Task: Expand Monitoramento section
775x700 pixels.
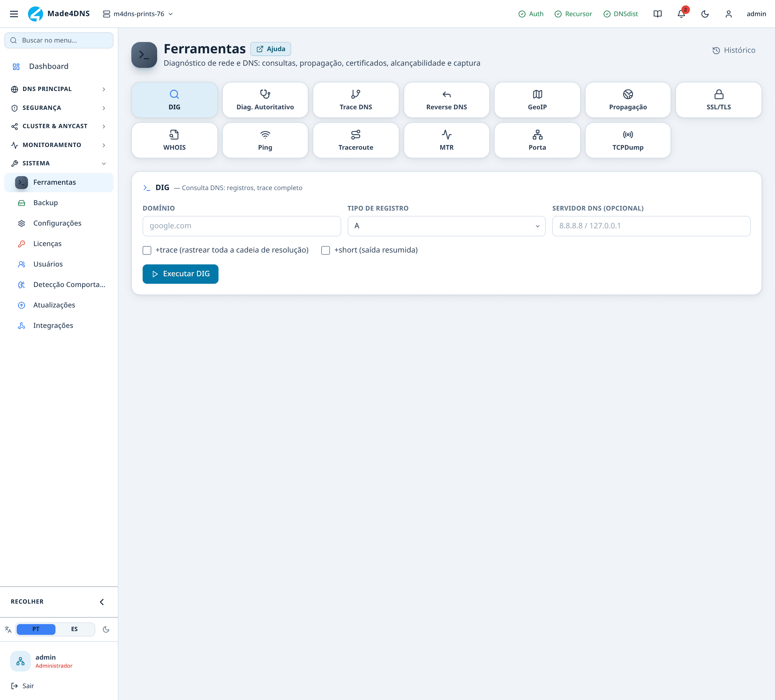Action: click(59, 145)
